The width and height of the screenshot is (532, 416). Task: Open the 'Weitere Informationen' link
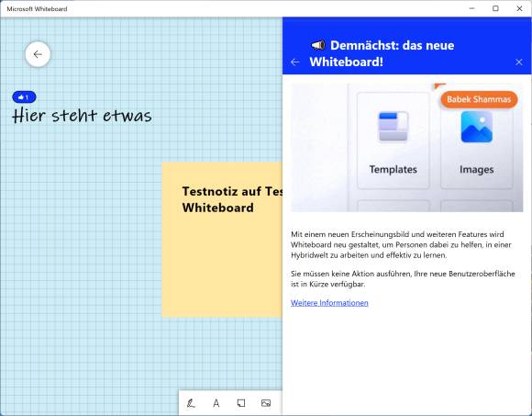pos(329,303)
